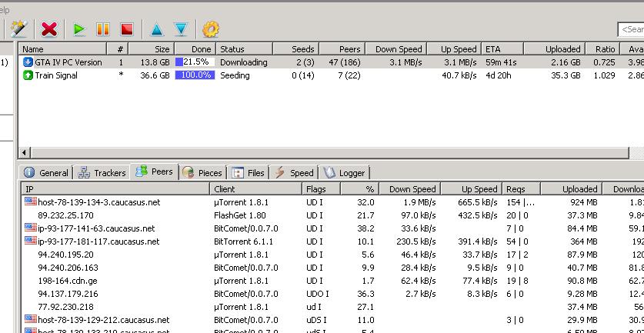The height and width of the screenshot is (333, 644).
Task: Click the UDO I flags cell
Action: pos(318,295)
